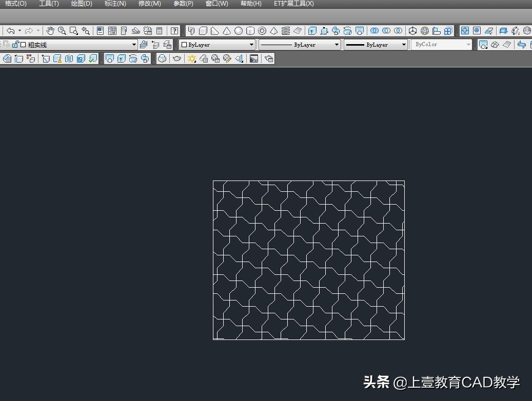This screenshot has width=532, height=401.
Task: Click the 3D Align icon
Action: pyautogui.click(x=436, y=31)
